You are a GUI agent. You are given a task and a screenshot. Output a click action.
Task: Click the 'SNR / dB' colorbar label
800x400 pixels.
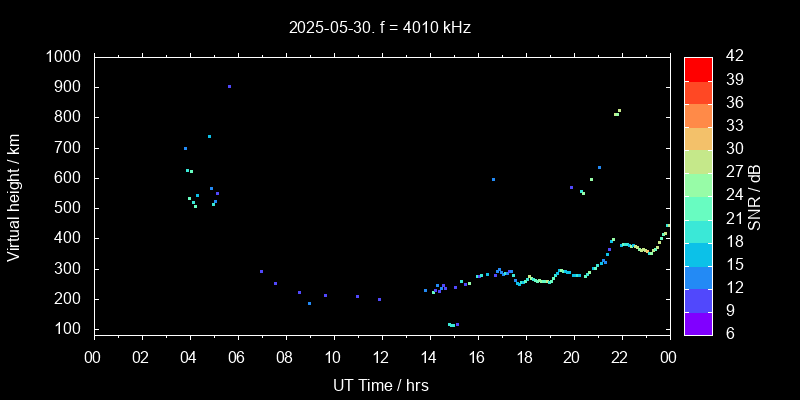(x=755, y=195)
